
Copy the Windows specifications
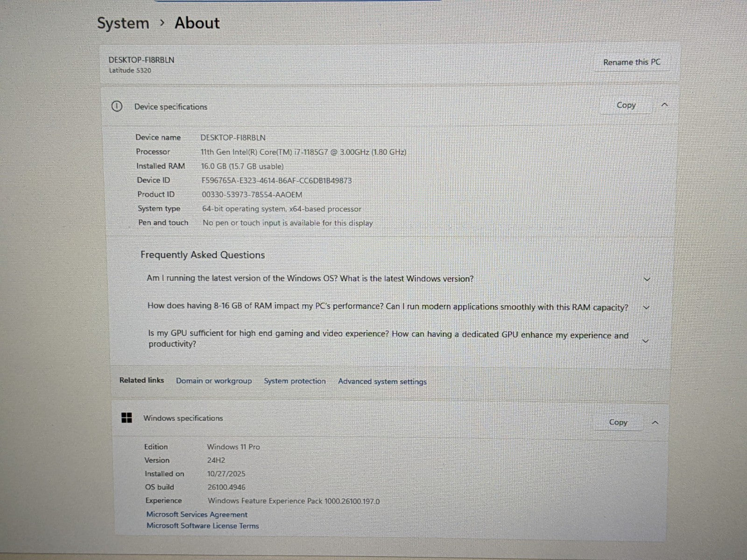pos(618,422)
